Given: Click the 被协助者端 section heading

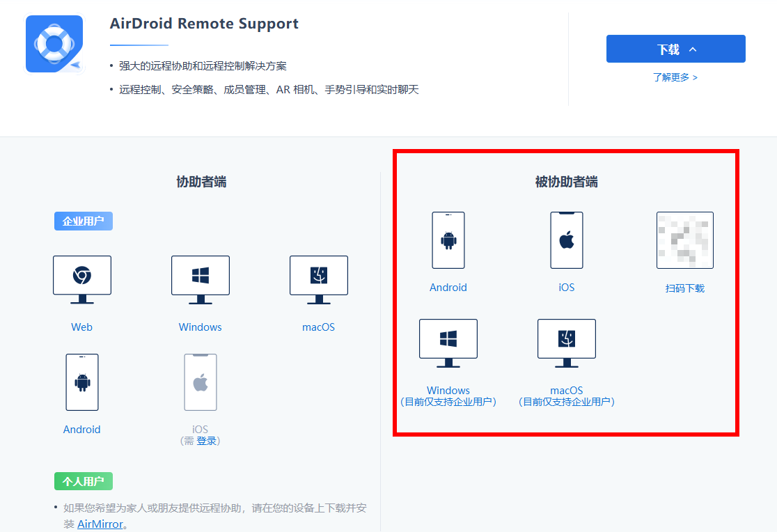Looking at the screenshot, I should coord(567,182).
